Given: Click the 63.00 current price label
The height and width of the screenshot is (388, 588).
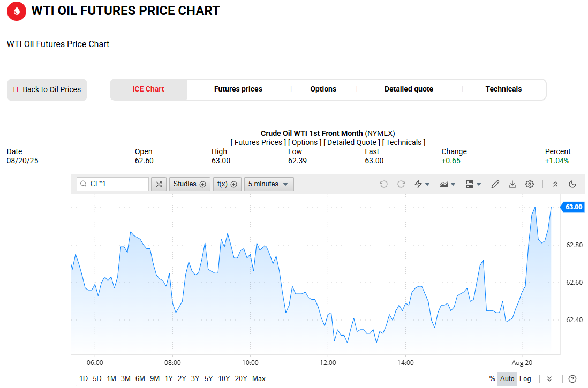Looking at the screenshot, I should 573,207.
